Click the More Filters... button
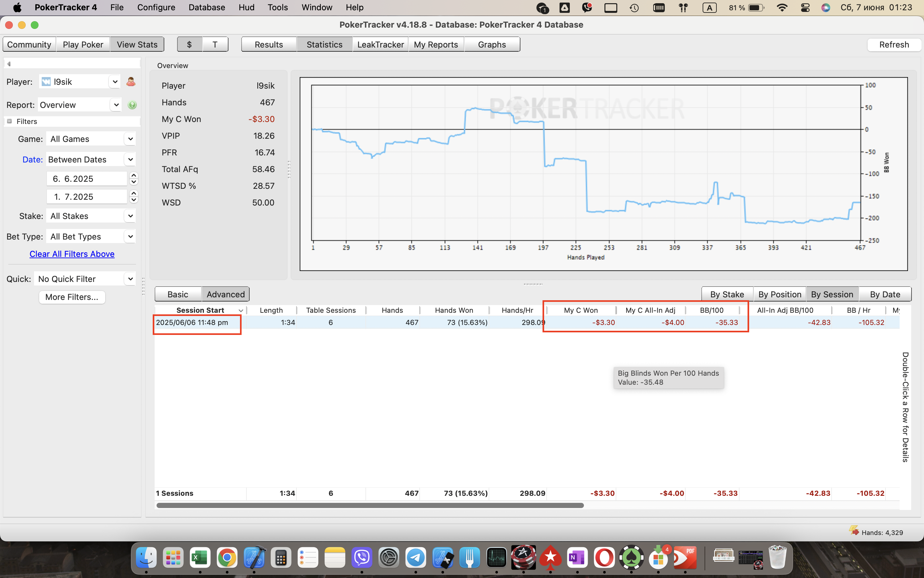 point(72,297)
